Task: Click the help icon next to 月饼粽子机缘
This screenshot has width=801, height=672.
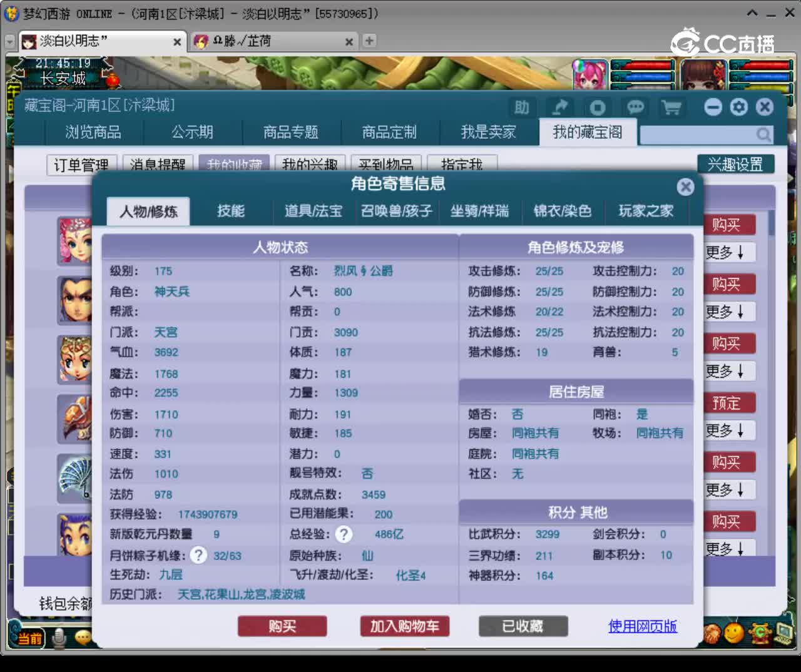Action: [198, 555]
